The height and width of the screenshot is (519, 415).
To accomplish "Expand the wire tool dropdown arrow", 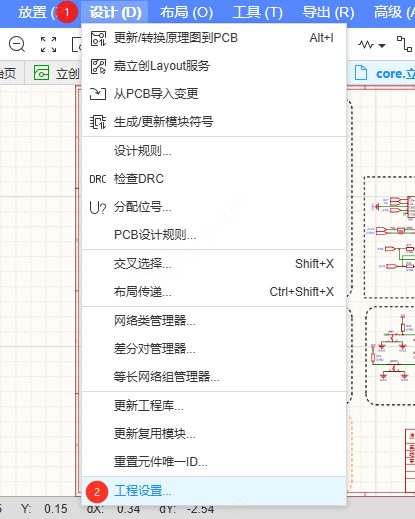I will click(382, 45).
